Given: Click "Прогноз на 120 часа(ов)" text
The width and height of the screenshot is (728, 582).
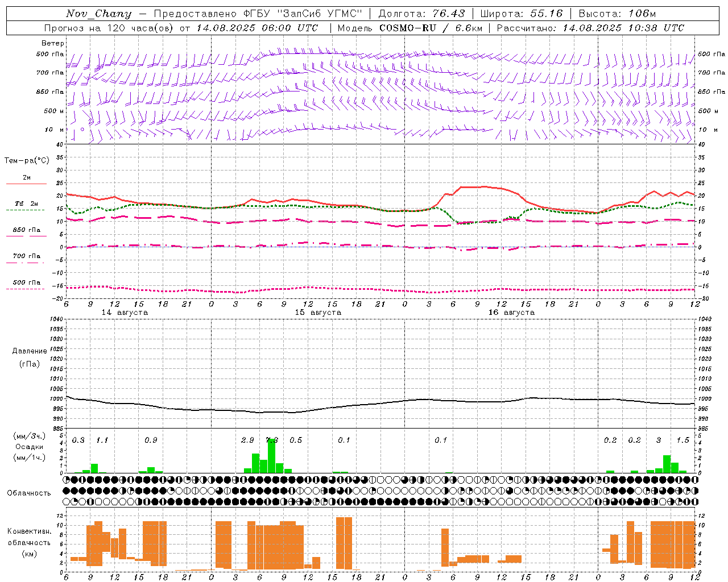Looking at the screenshot, I should 109,28.
